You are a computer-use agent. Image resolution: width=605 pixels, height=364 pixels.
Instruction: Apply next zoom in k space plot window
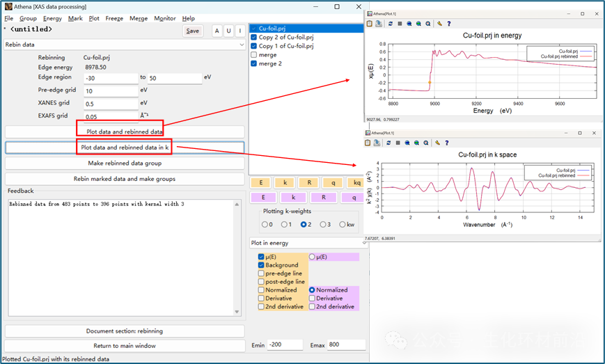[417, 143]
